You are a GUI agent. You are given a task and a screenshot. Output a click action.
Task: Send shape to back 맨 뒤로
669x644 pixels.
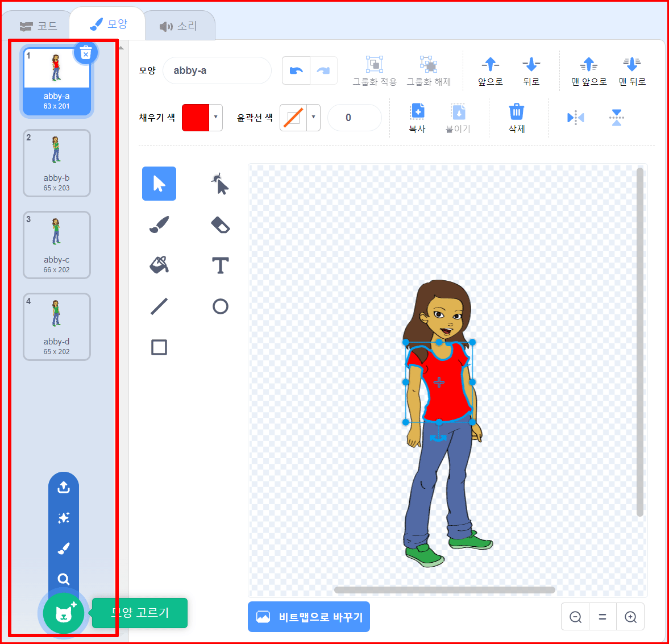coord(632,71)
